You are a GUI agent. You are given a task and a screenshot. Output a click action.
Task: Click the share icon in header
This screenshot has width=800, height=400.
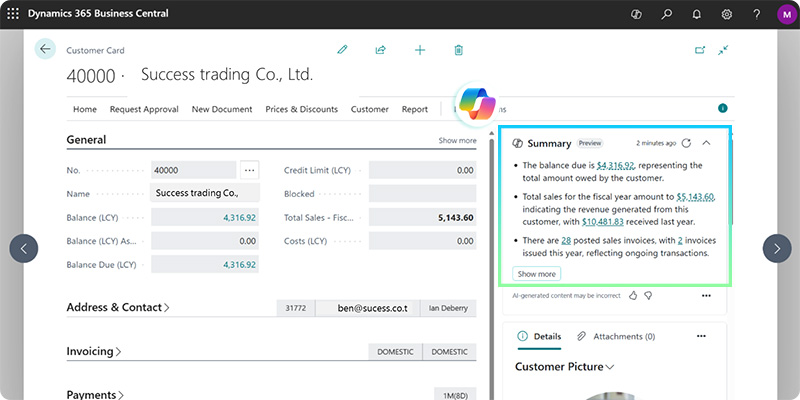click(x=380, y=50)
